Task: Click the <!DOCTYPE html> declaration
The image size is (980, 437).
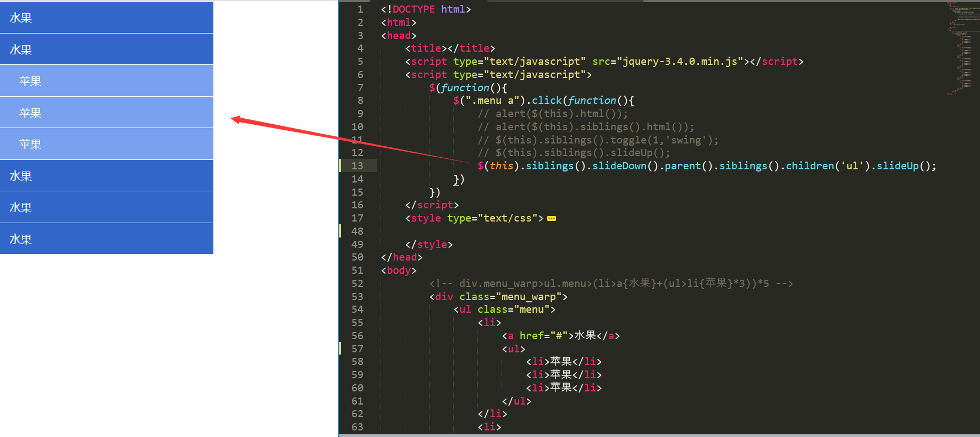Action: [x=426, y=9]
